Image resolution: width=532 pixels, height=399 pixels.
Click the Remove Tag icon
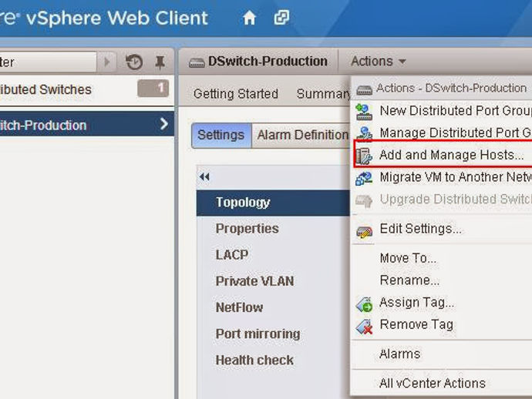tap(364, 326)
